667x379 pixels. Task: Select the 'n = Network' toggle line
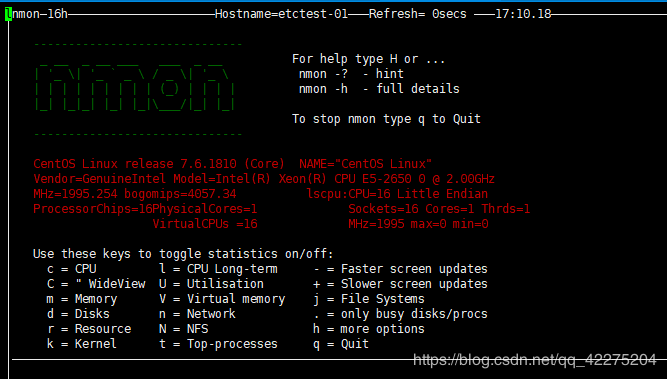[197, 314]
